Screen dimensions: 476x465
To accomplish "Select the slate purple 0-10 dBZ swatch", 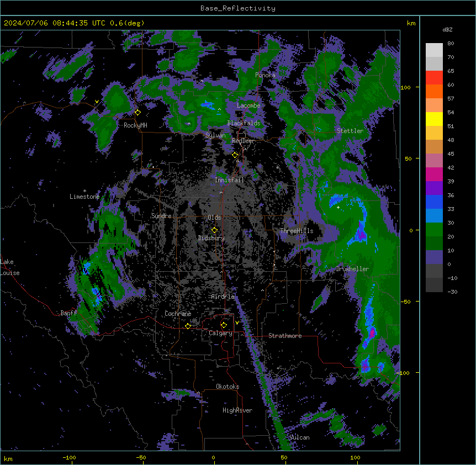I will (434, 257).
